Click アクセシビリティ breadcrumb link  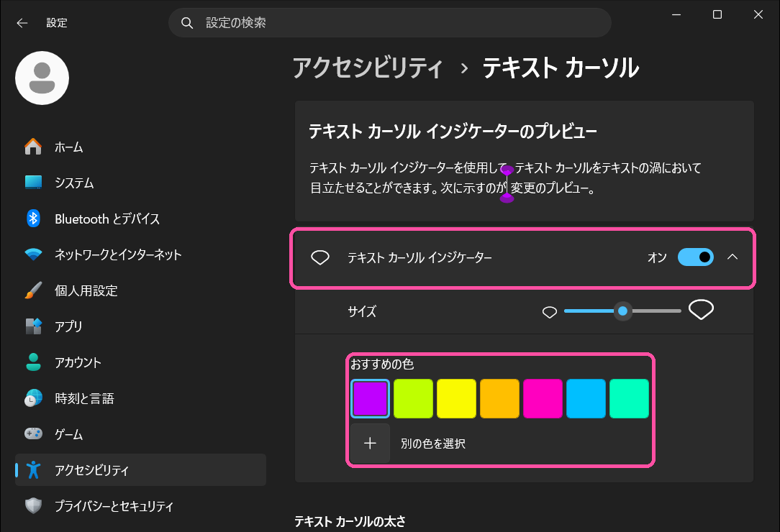(368, 68)
